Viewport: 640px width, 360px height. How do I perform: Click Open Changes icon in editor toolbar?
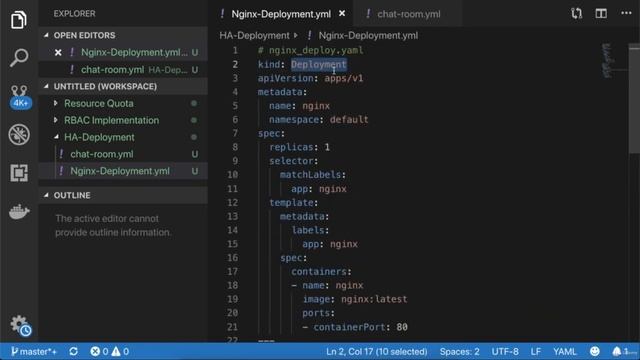coord(576,13)
